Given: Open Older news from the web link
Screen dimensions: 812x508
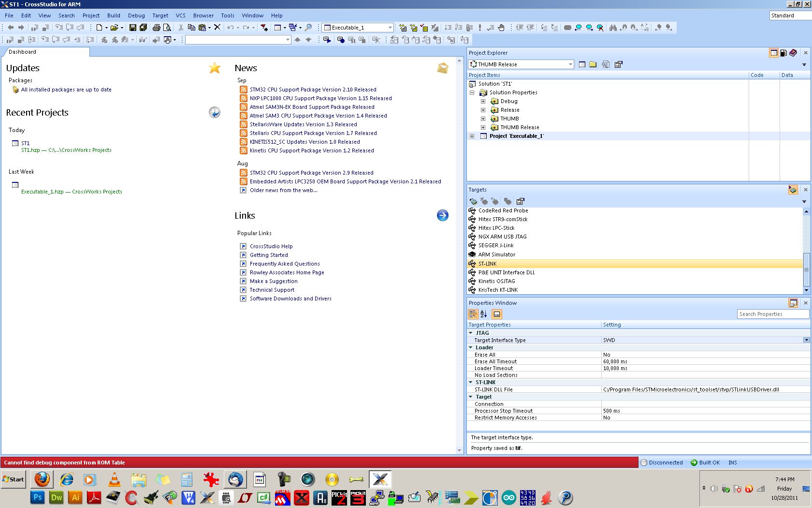Looking at the screenshot, I should 284,190.
